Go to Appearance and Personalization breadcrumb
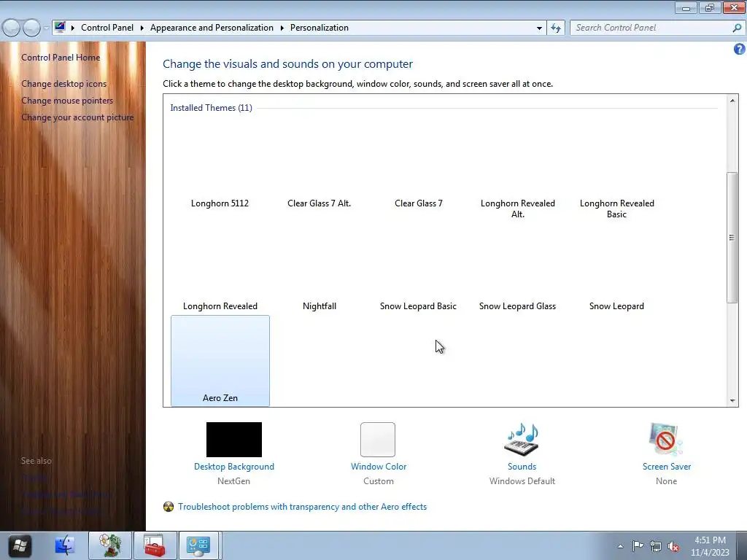This screenshot has width=747, height=560. click(212, 28)
